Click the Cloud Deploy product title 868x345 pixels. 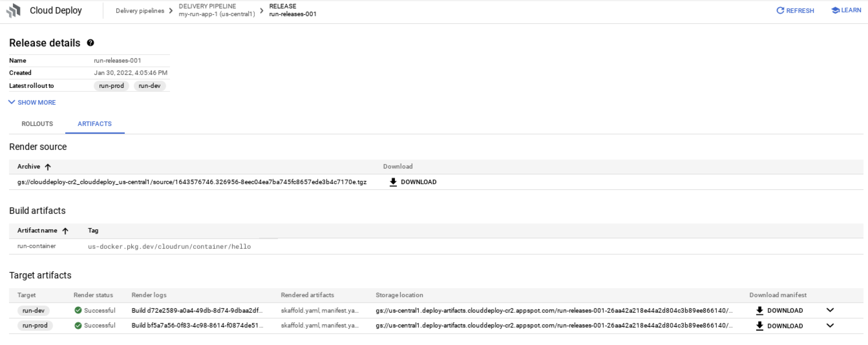point(56,10)
